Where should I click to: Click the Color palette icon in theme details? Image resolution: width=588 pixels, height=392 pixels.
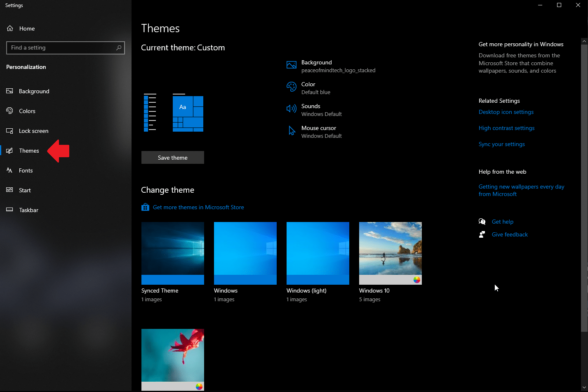292,87
